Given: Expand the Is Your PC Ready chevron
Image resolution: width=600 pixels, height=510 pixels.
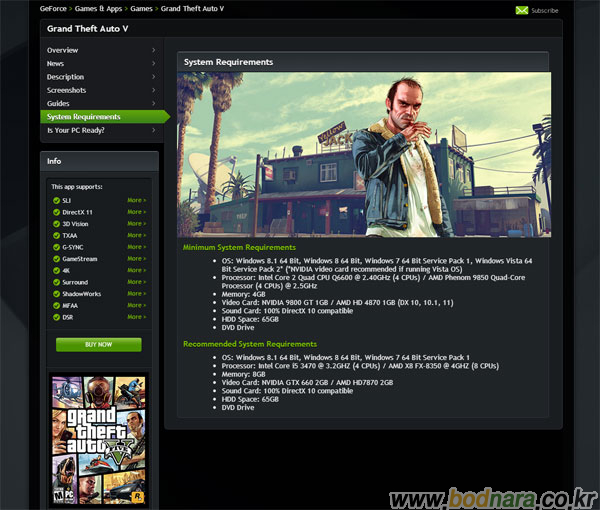Looking at the screenshot, I should coord(153,130).
